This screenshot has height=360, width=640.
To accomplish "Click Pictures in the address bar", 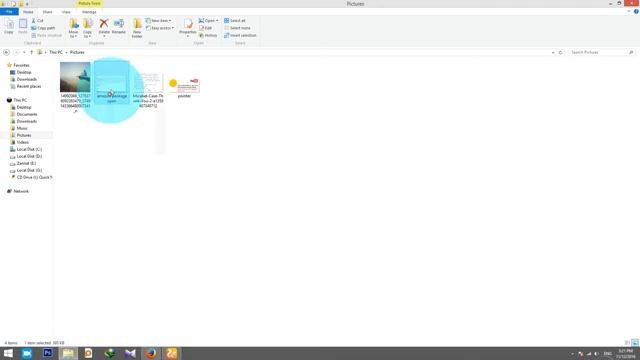I will click(77, 52).
